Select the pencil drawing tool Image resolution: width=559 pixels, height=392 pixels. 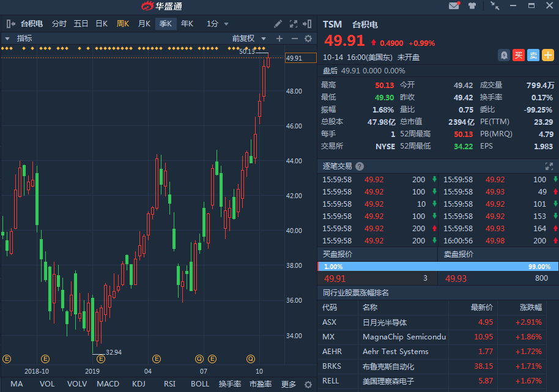pos(278,24)
